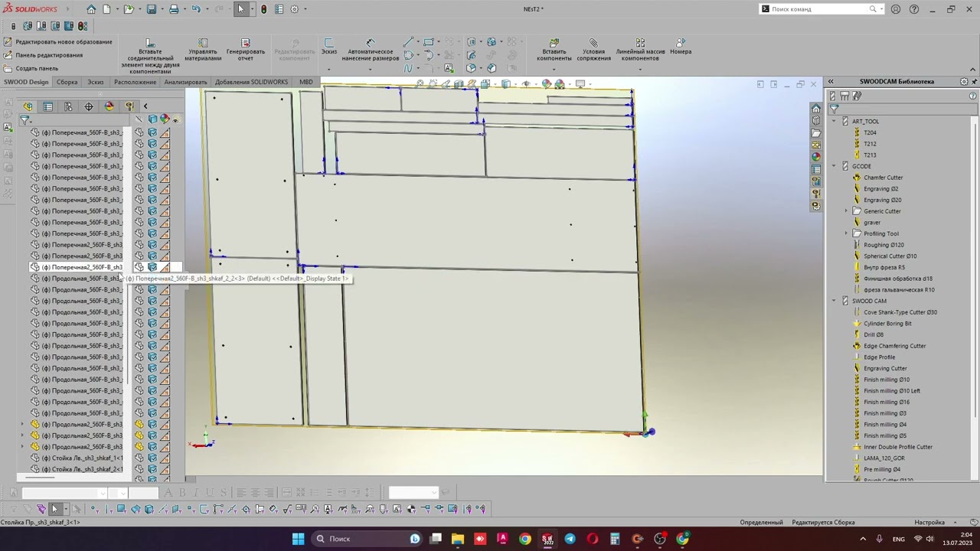Expand the Profiling Tool folder

point(846,233)
